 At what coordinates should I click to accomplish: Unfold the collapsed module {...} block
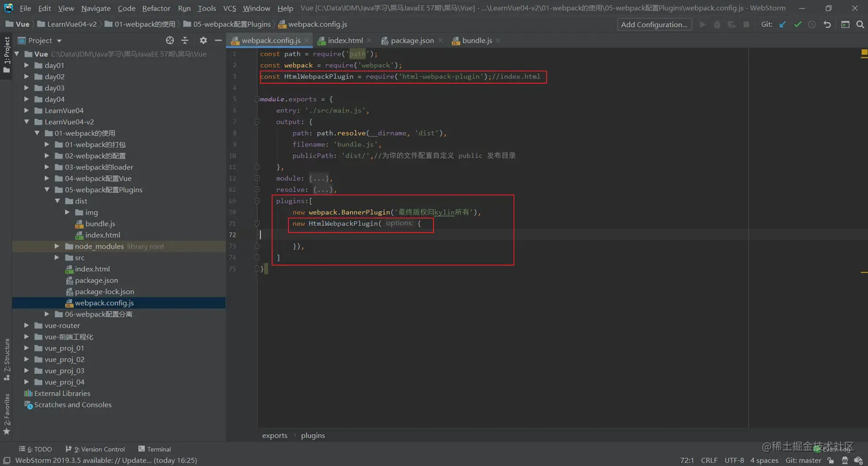pyautogui.click(x=319, y=179)
